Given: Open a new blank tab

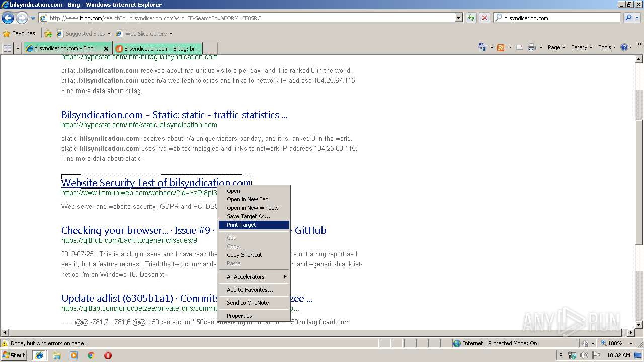Looking at the screenshot, I should coord(211,48).
